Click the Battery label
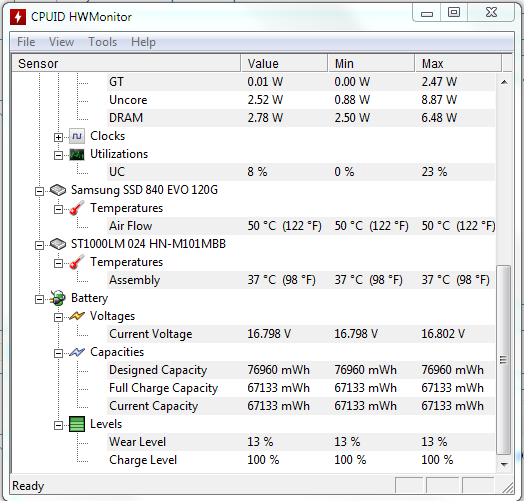The image size is (524, 501). click(x=89, y=298)
